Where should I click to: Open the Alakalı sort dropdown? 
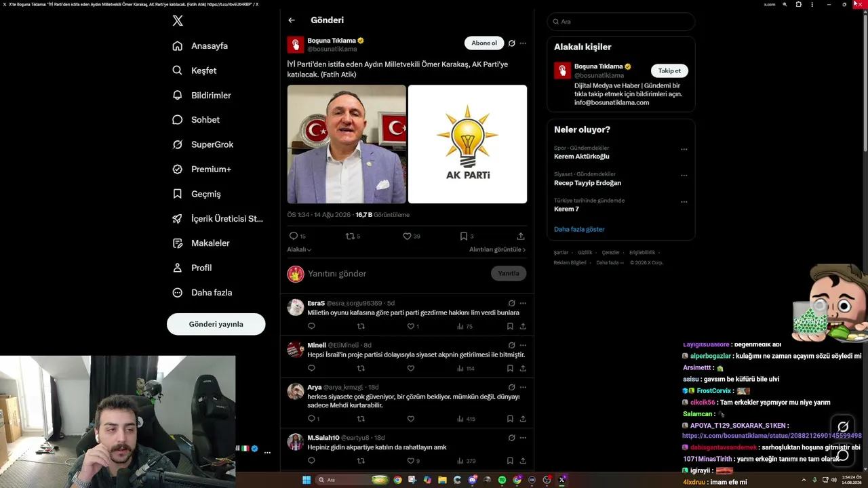pos(299,249)
